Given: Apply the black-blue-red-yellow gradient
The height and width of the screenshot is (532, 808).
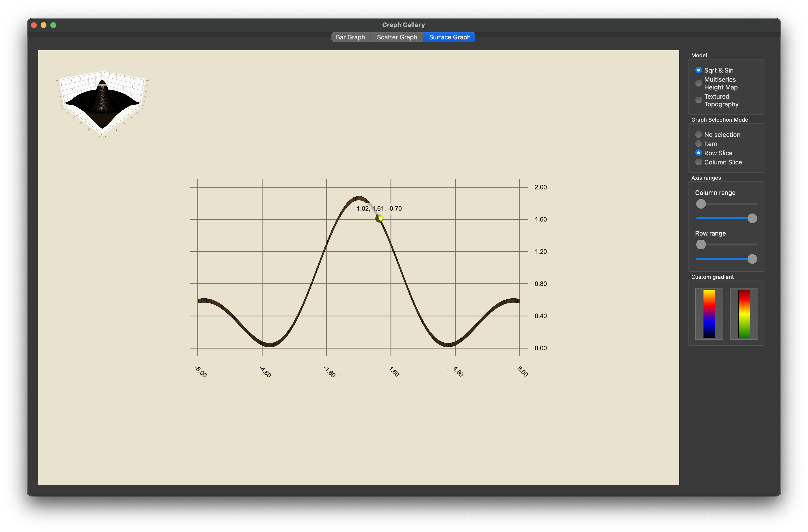Looking at the screenshot, I should pyautogui.click(x=709, y=314).
